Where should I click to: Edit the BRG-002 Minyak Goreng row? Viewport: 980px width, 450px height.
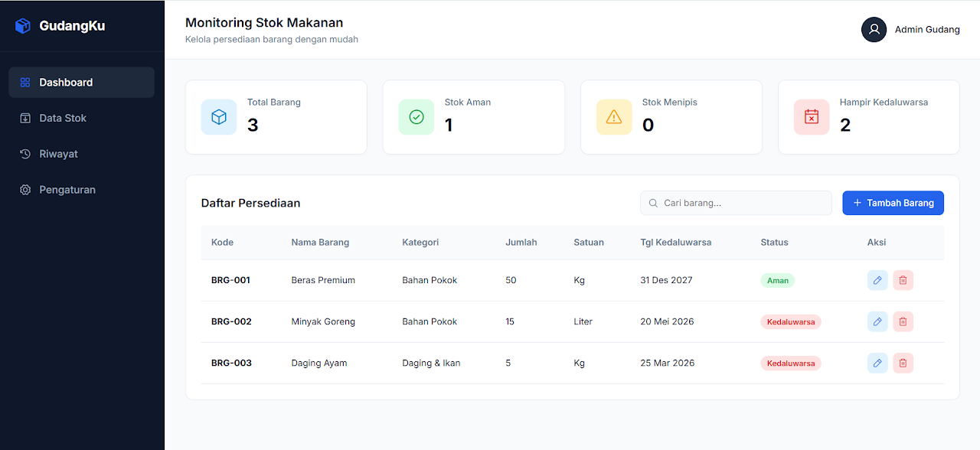click(877, 321)
